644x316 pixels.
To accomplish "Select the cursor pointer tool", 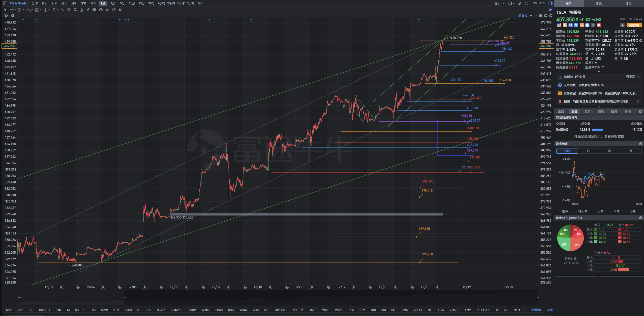I will 5,10.
